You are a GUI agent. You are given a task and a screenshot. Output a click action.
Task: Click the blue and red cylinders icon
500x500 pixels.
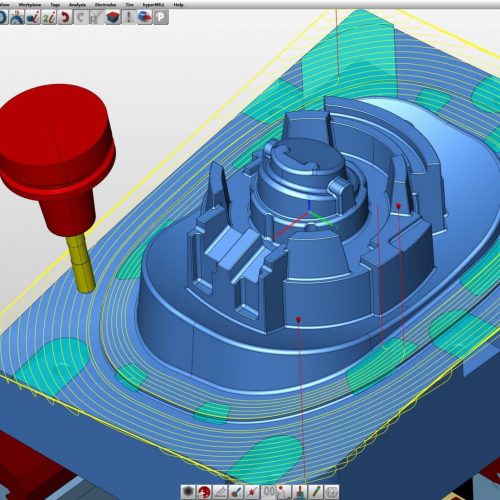144,17
